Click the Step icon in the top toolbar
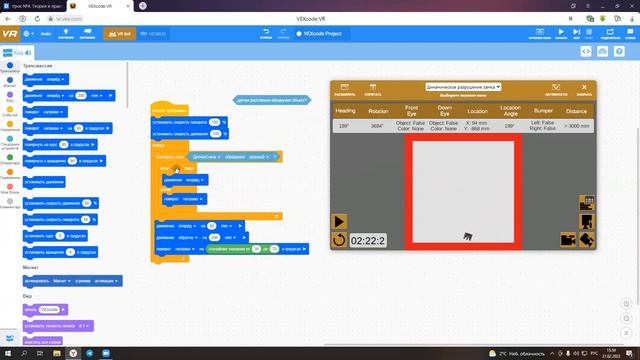The image size is (640, 360). 576,33
